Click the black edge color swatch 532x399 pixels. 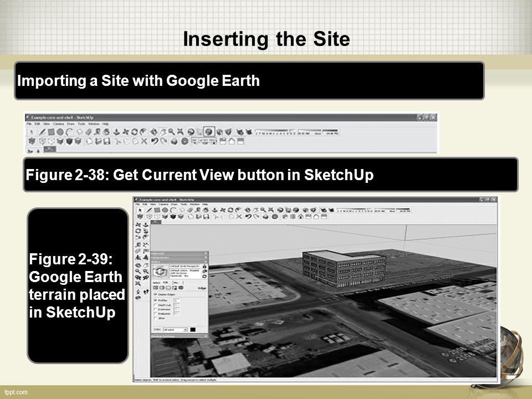193,329
